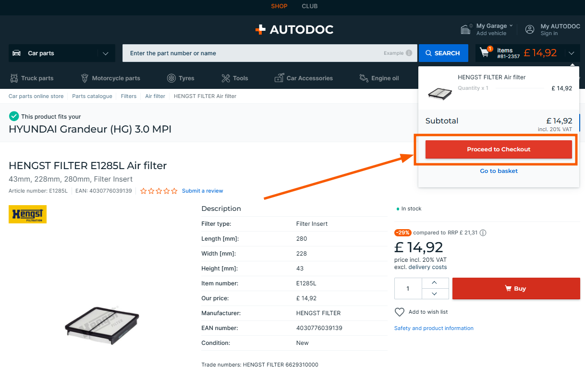Click the air filter product image
Image resolution: width=585 pixels, height=392 pixels.
coord(102,325)
